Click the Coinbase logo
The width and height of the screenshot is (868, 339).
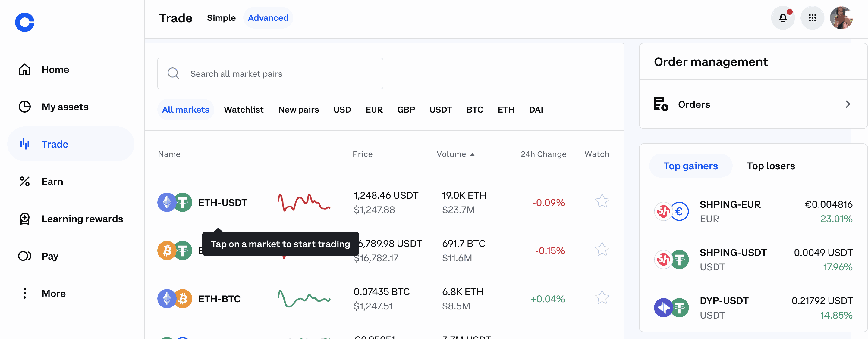(x=25, y=22)
